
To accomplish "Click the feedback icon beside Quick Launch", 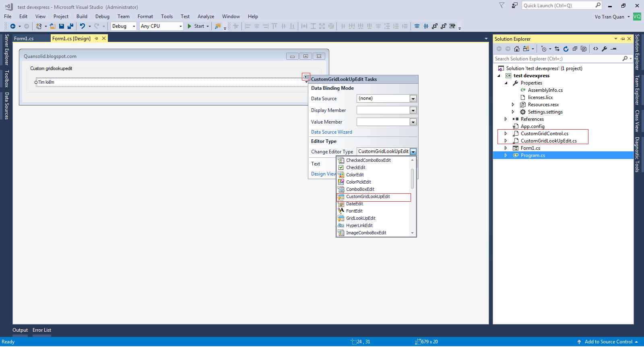I will [514, 5].
